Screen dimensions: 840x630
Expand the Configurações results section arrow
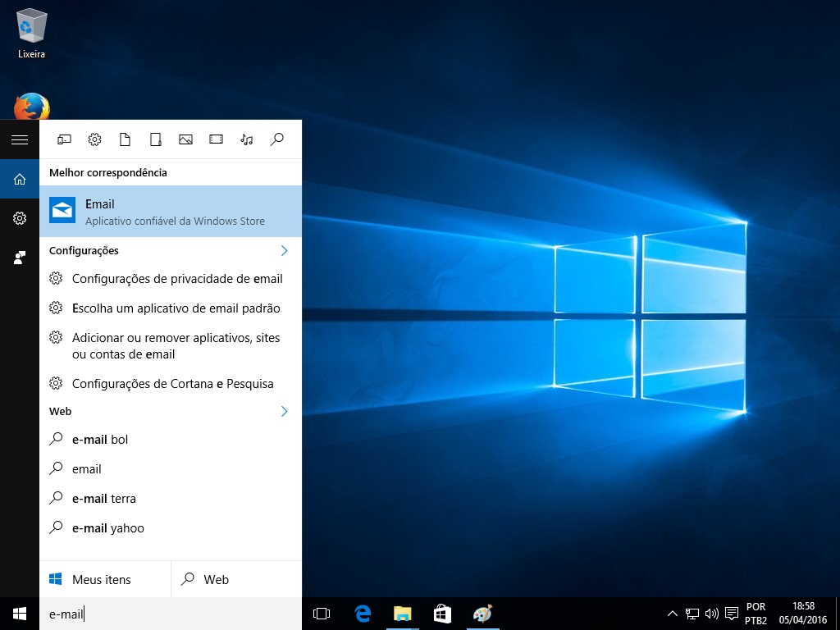click(x=284, y=250)
